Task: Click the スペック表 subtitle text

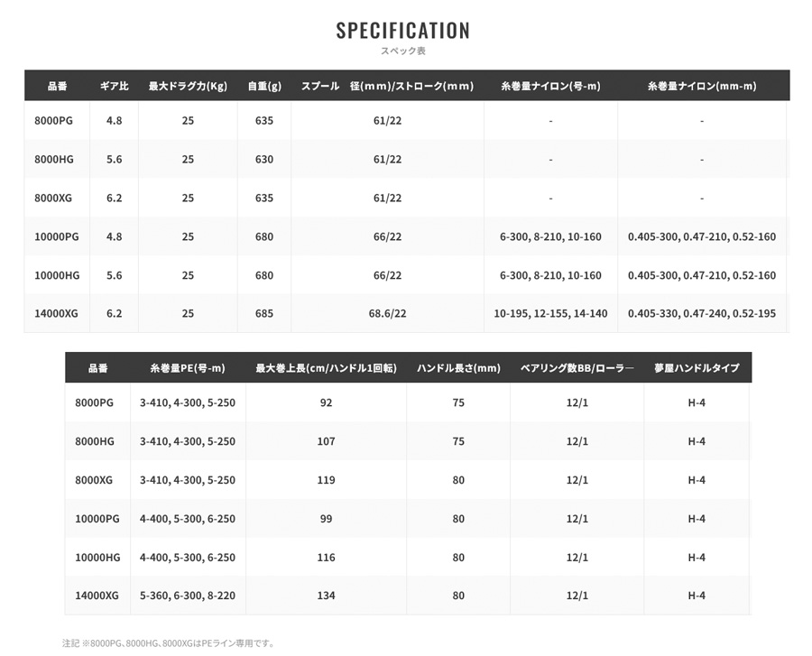Action: pos(403,51)
